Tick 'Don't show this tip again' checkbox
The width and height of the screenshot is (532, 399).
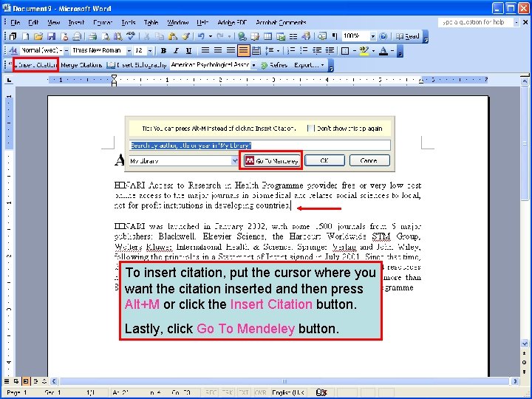coord(310,129)
